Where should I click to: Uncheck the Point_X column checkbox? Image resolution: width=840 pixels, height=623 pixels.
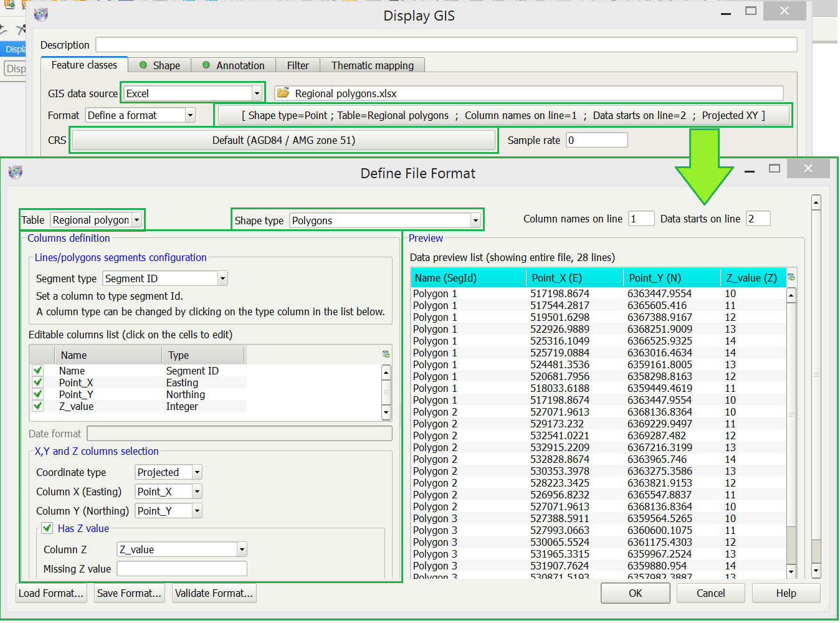(38, 383)
